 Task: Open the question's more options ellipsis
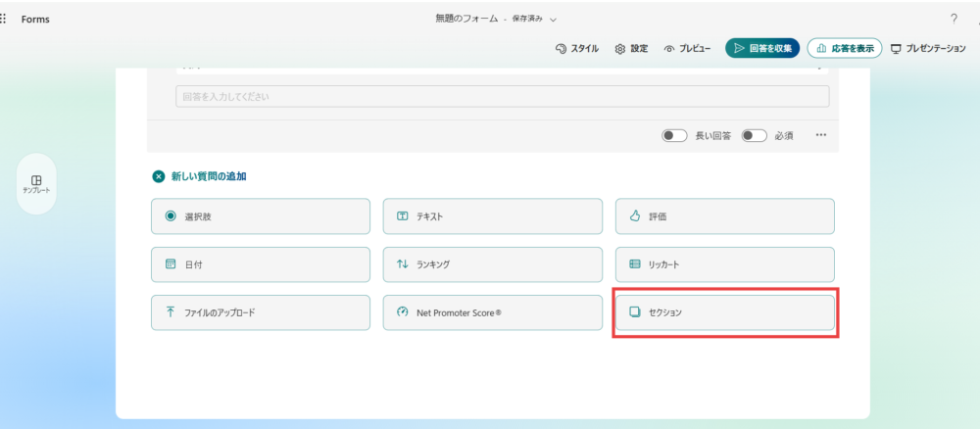821,135
